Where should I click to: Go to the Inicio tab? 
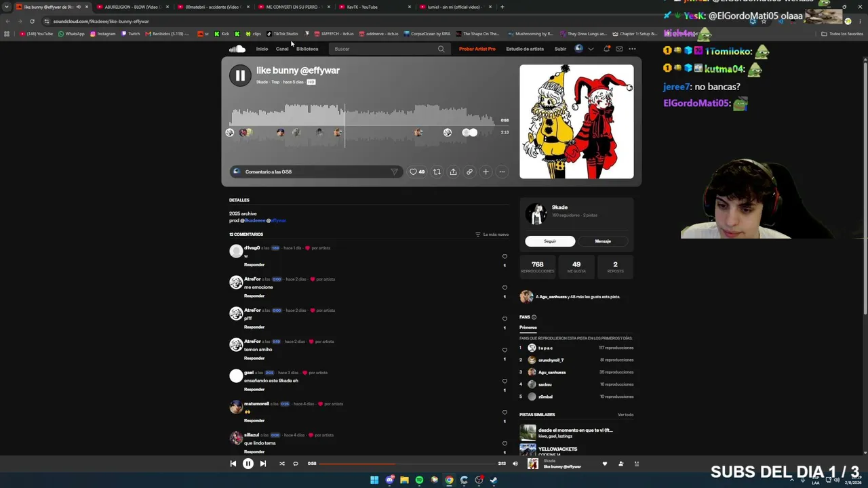click(x=262, y=49)
